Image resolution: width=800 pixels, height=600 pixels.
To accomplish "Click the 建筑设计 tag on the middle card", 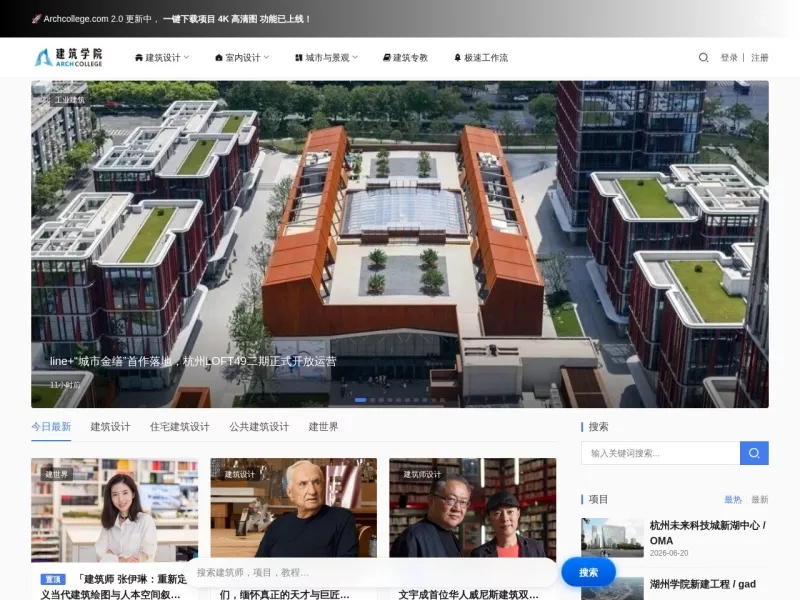I will pos(240,474).
